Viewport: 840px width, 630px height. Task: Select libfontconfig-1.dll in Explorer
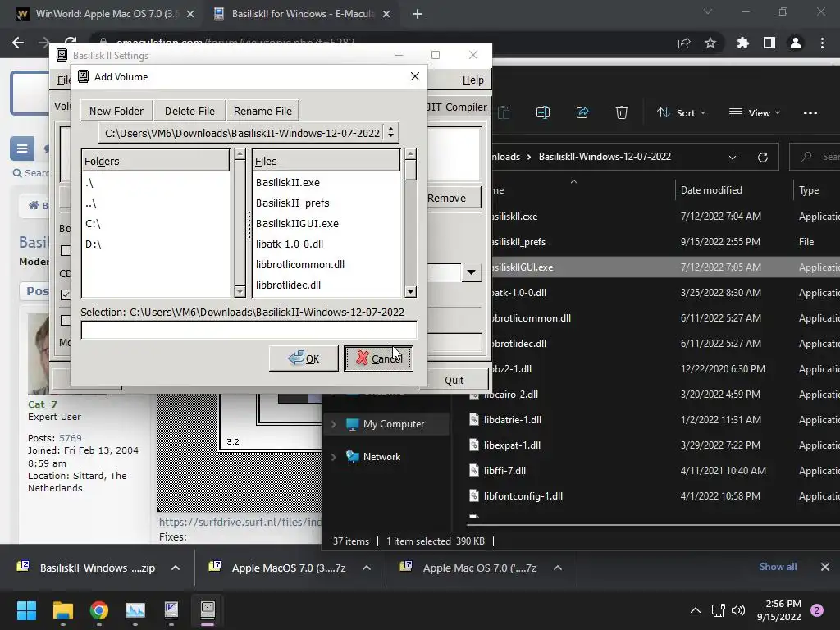click(x=523, y=496)
